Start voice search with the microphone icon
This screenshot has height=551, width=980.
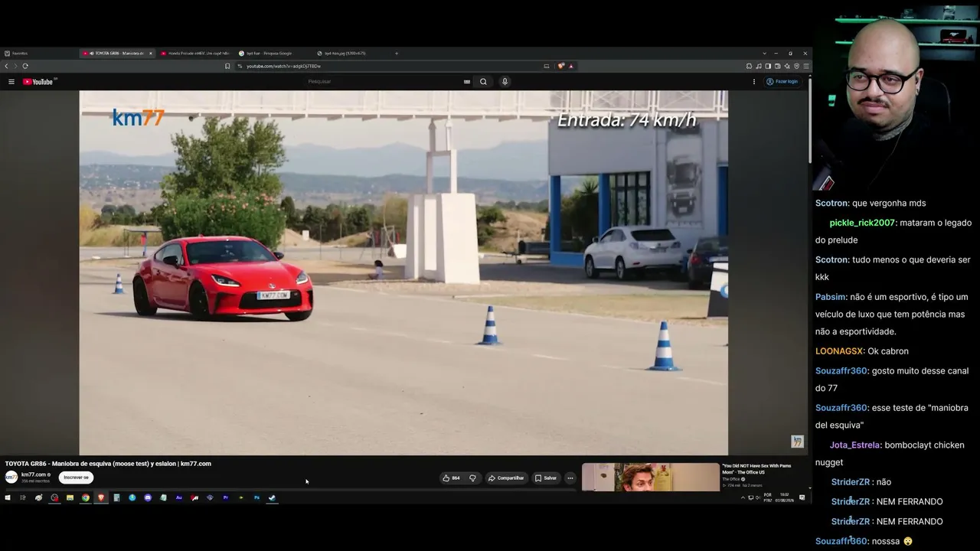(x=505, y=82)
